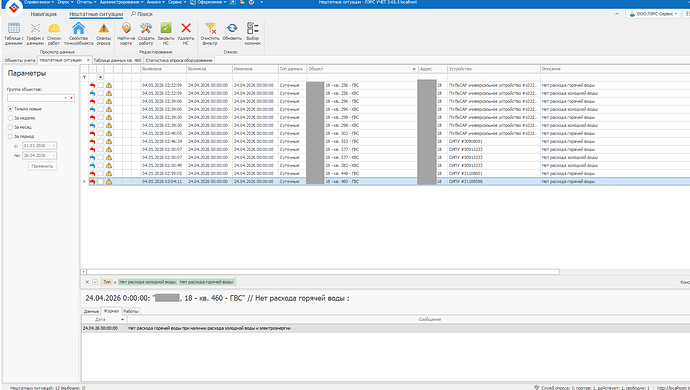The image size is (690, 390).
Task: Open the start date 01.01.2026 picker
Action: (54, 145)
